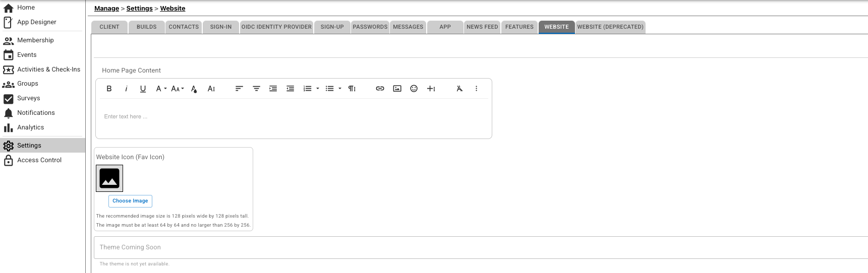Viewport: 868px width, 273px height.
Task: Open Activities & Check-Ins in sidebar
Action: click(42, 70)
